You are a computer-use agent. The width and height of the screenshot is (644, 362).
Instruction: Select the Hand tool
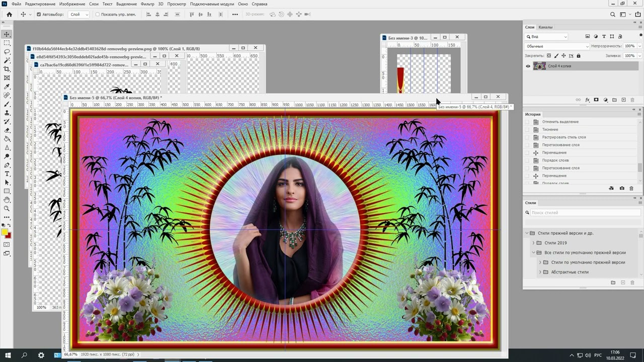pyautogui.click(x=7, y=200)
